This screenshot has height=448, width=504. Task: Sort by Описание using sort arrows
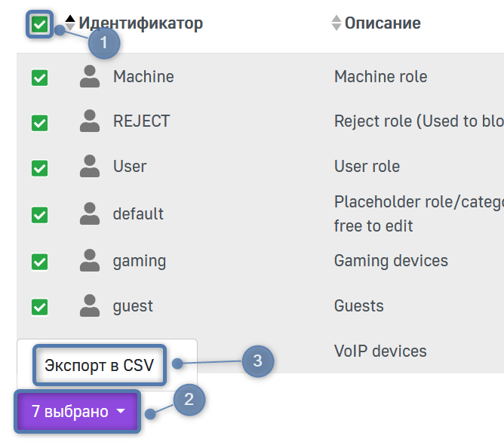tap(337, 23)
